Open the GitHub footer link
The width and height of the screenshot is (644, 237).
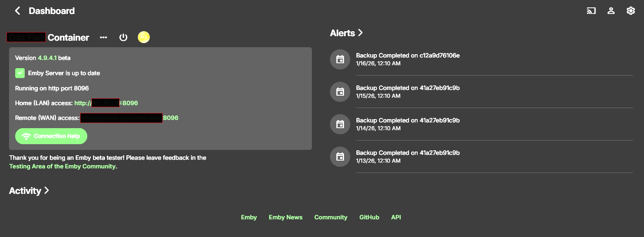point(369,217)
